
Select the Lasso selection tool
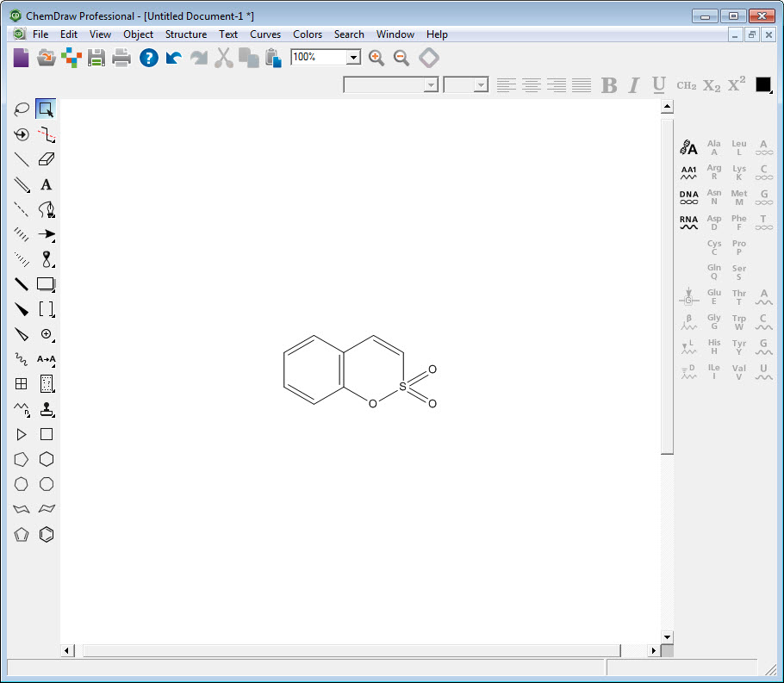click(x=22, y=109)
